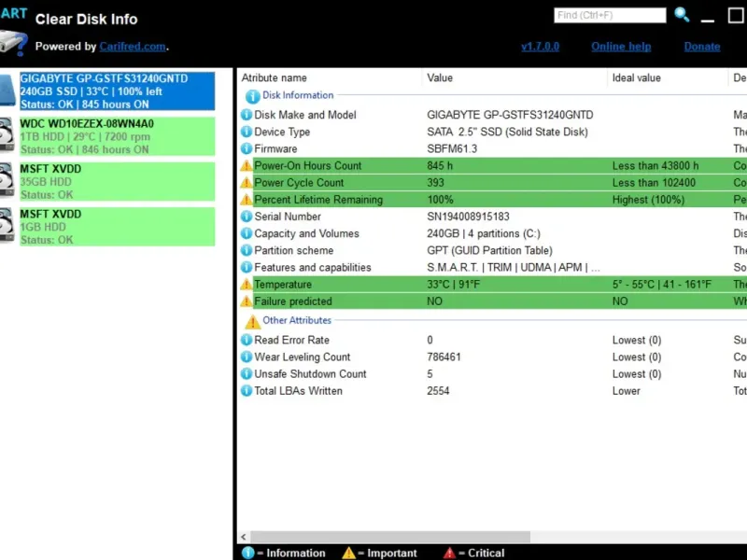Click the magnifying glass search icon
Viewport: 747px width, 560px height.
click(x=683, y=15)
